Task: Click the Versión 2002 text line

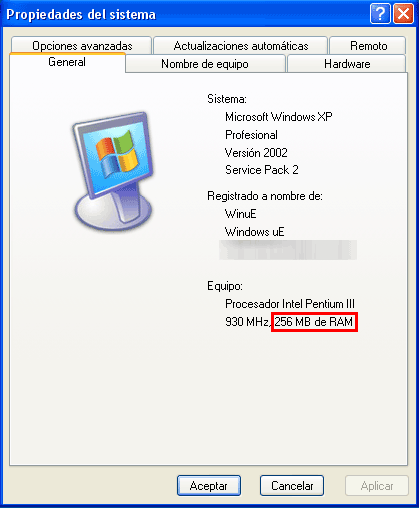Action: pos(256,153)
